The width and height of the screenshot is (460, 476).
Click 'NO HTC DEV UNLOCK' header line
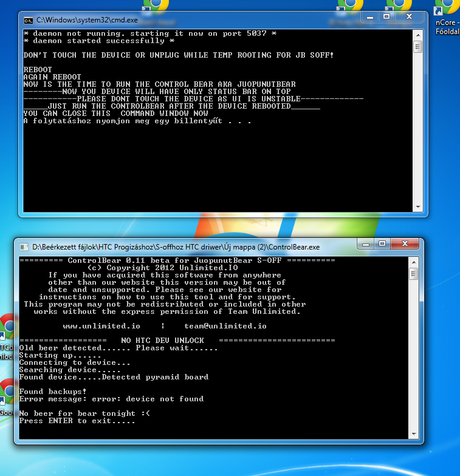point(177,341)
